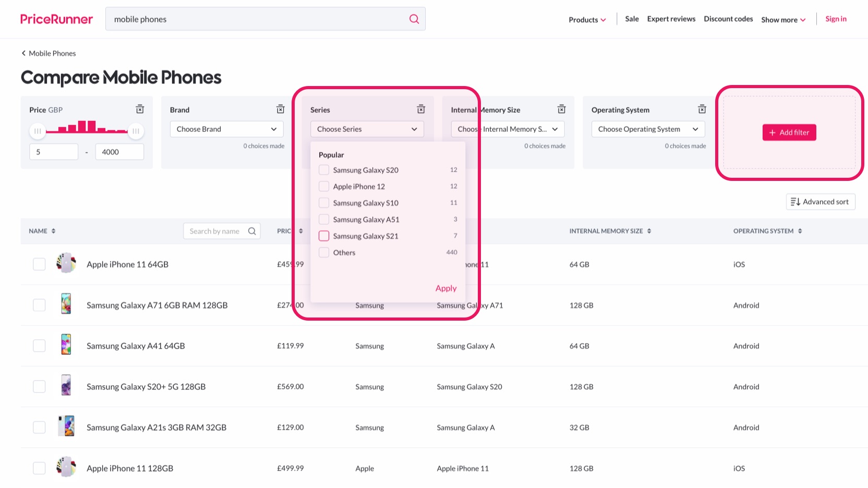Select Samsung Galaxy A21s row checkbox
The image size is (868, 488).
point(39,427)
